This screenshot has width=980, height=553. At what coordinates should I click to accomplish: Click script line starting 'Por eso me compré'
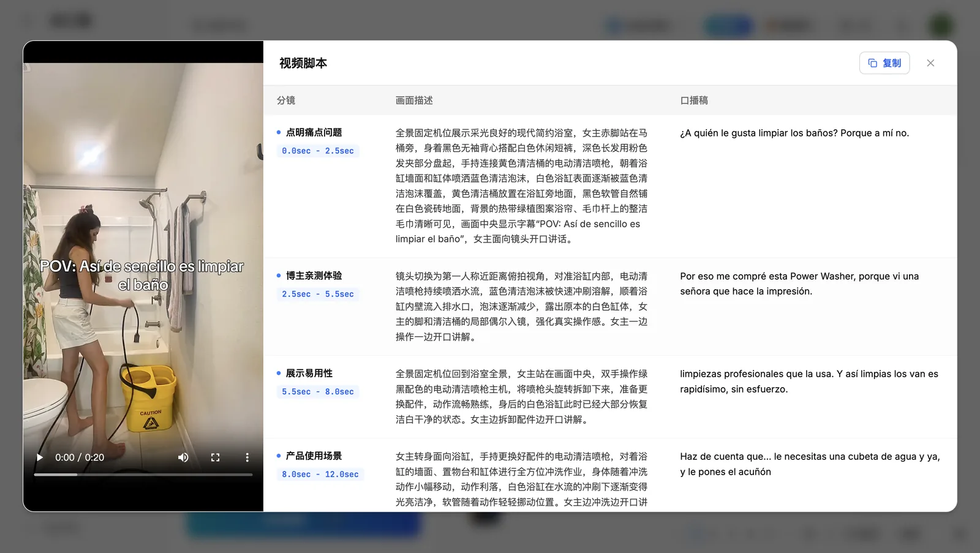click(x=799, y=284)
